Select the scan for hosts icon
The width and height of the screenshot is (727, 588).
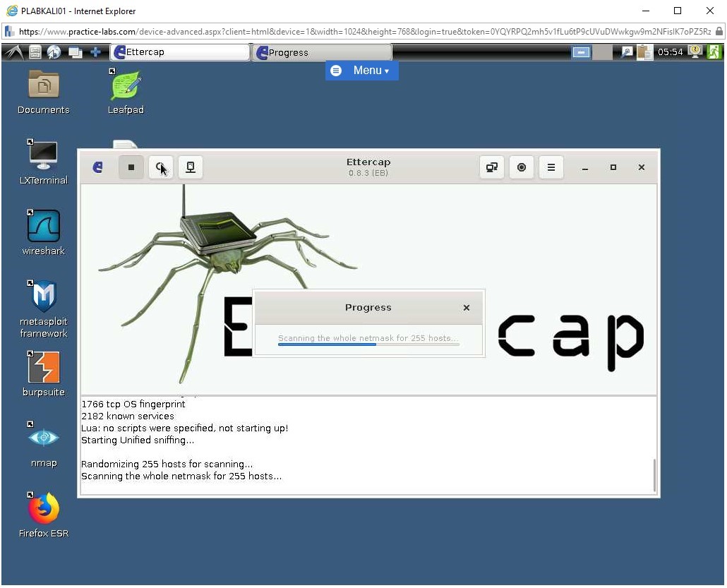coord(160,167)
